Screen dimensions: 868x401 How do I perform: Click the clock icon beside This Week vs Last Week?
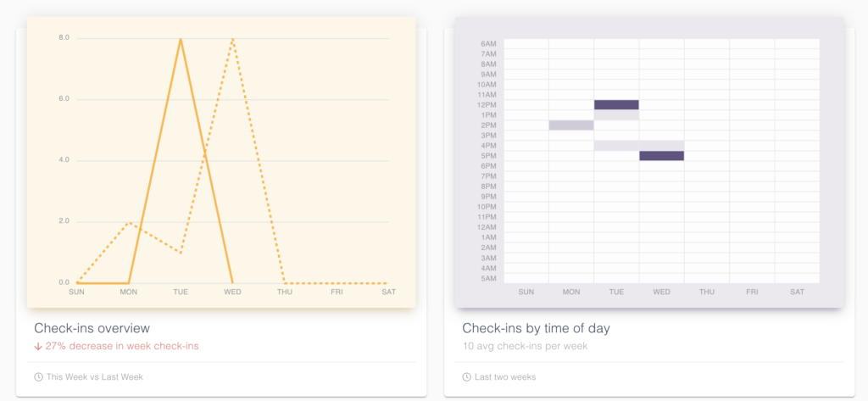[x=38, y=376]
